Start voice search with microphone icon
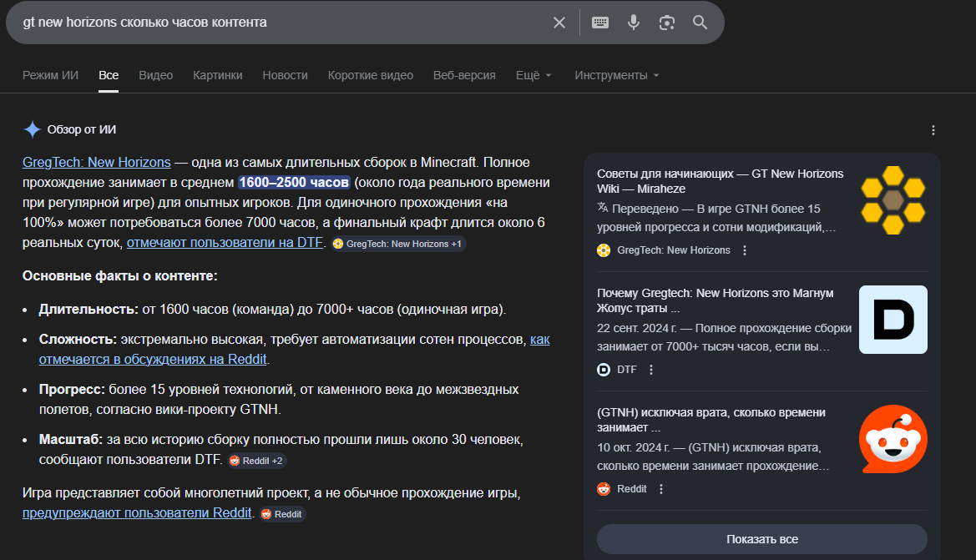Viewport: 976px width, 560px height. pyautogui.click(x=634, y=23)
